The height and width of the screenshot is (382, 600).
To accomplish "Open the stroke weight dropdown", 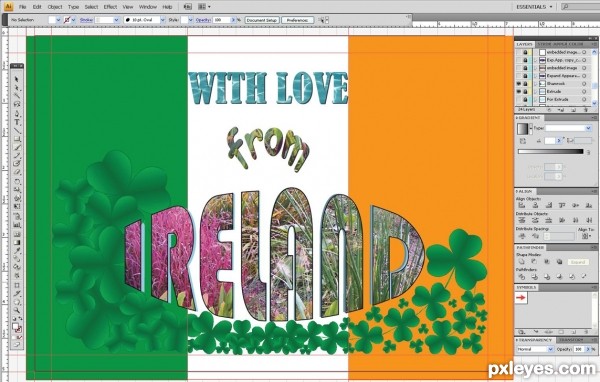I will pos(117,20).
